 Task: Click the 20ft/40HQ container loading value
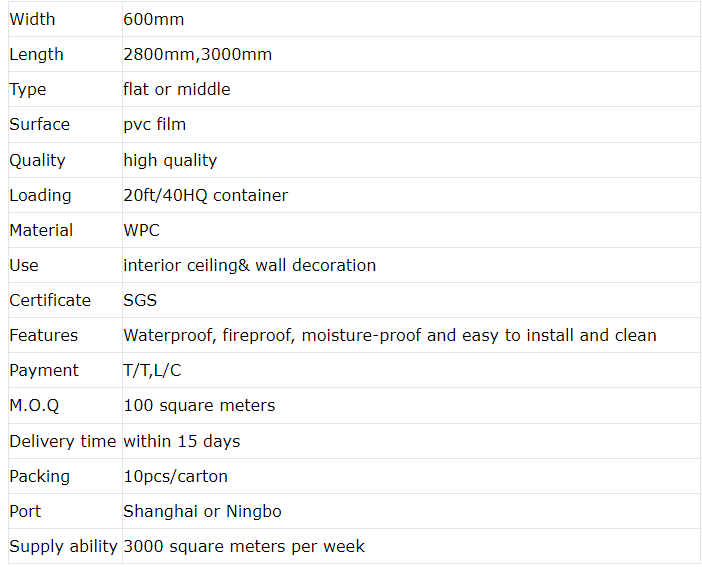click(205, 195)
